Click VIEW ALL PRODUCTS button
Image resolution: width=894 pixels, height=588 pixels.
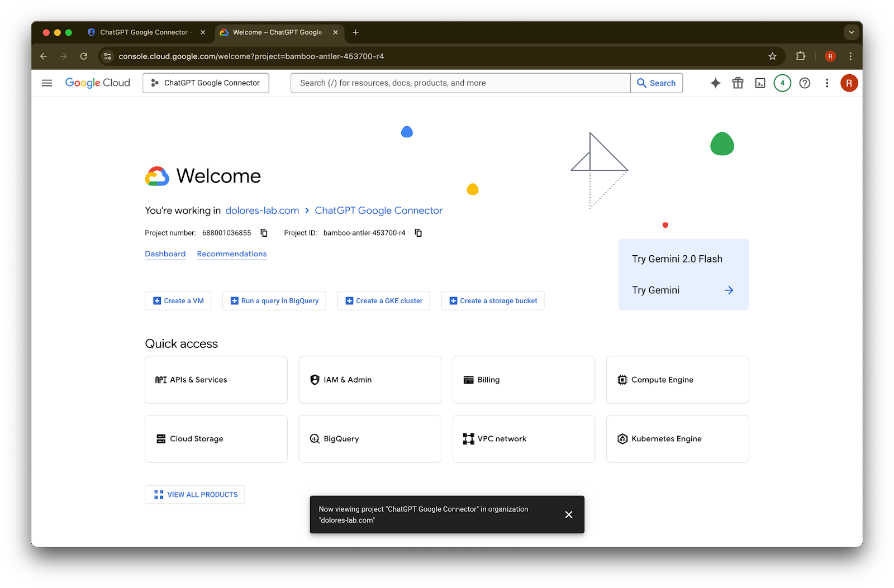(x=195, y=495)
